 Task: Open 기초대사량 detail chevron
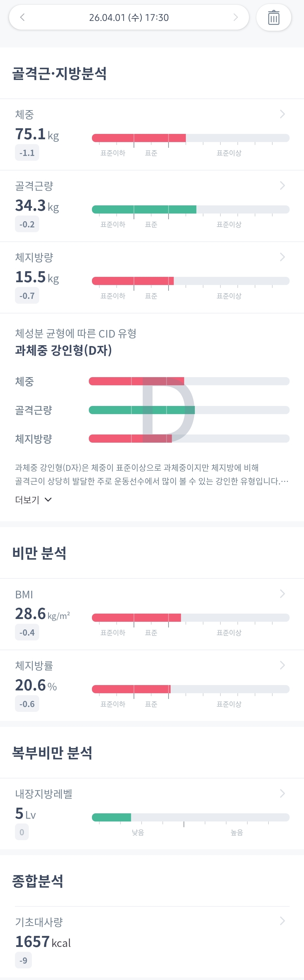point(282,921)
